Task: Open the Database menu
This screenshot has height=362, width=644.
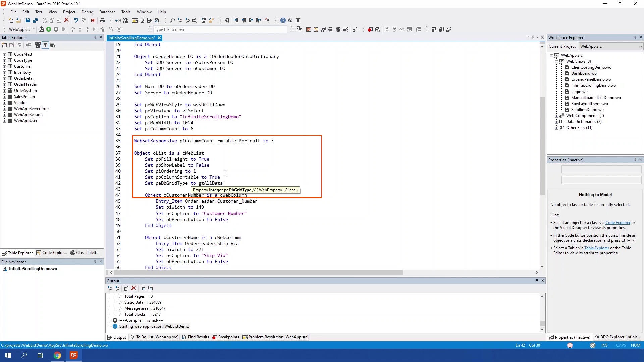Action: pos(107,12)
